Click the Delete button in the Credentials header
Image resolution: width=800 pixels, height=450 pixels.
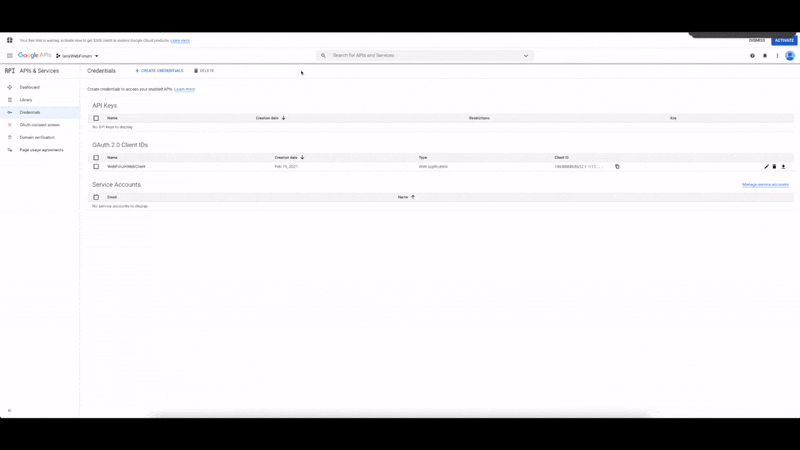click(204, 71)
